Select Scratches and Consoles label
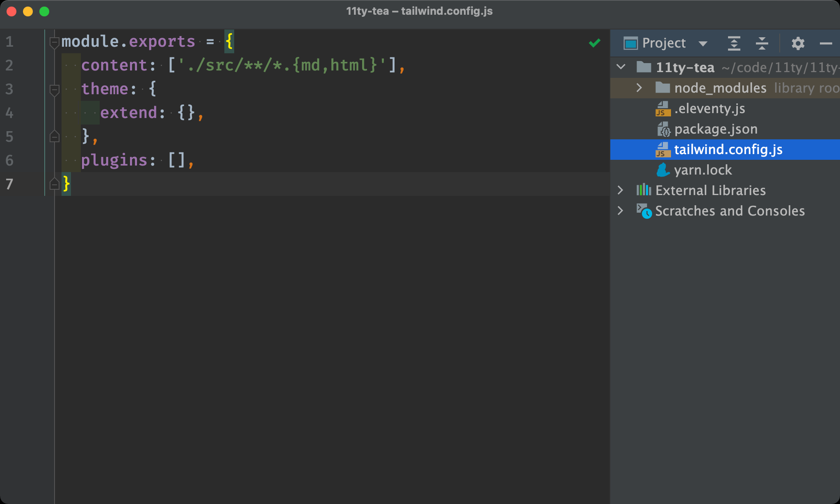This screenshot has height=504, width=840. tap(730, 211)
